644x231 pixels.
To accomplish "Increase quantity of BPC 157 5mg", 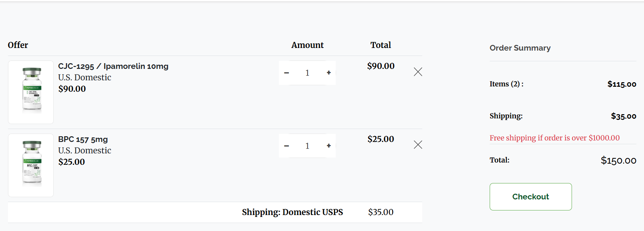I will click(x=328, y=146).
